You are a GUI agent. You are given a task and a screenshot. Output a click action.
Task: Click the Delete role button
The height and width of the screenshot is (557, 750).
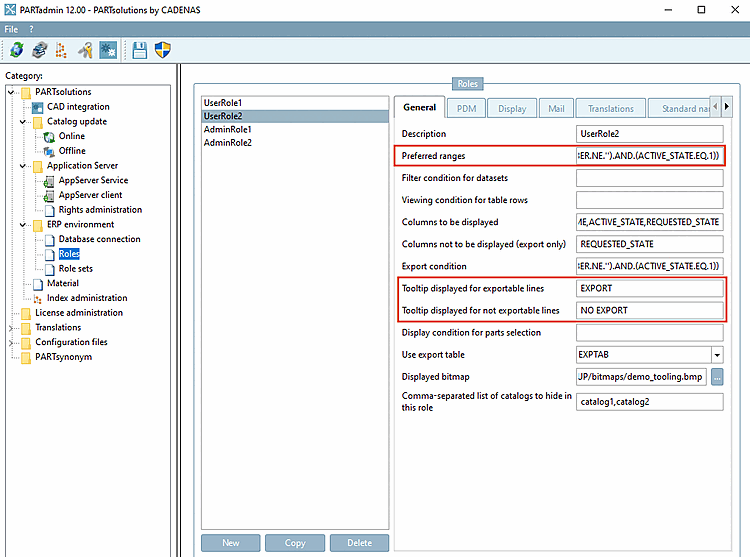point(359,543)
